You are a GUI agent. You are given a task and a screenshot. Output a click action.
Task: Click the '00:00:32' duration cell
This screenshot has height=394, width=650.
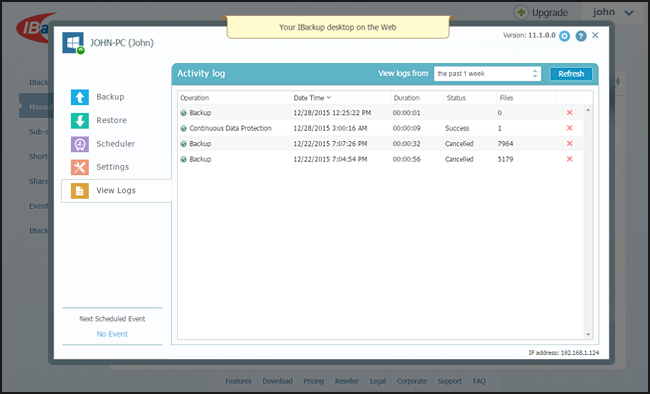406,144
